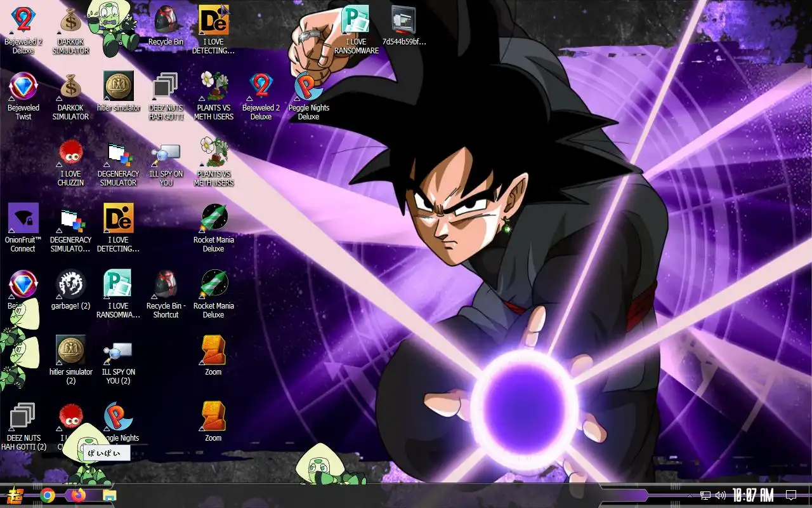Screen dimensions: 812x508
Task: Open the DEGENERACY SIMULATO... truncated shortcut
Action: 70,219
